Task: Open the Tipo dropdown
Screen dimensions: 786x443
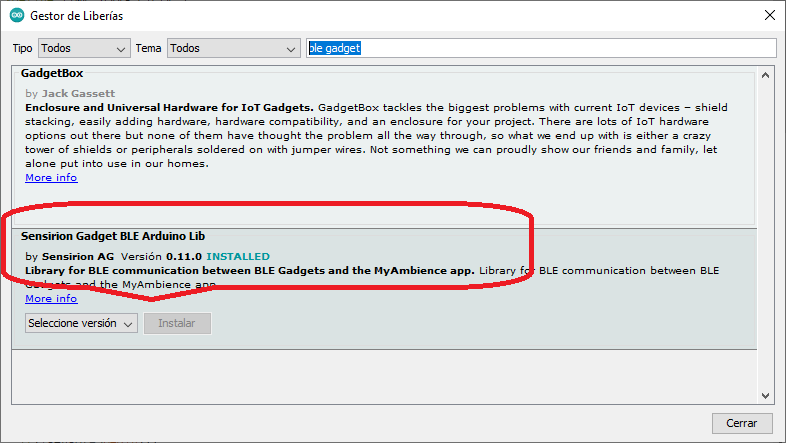Action: (x=84, y=48)
